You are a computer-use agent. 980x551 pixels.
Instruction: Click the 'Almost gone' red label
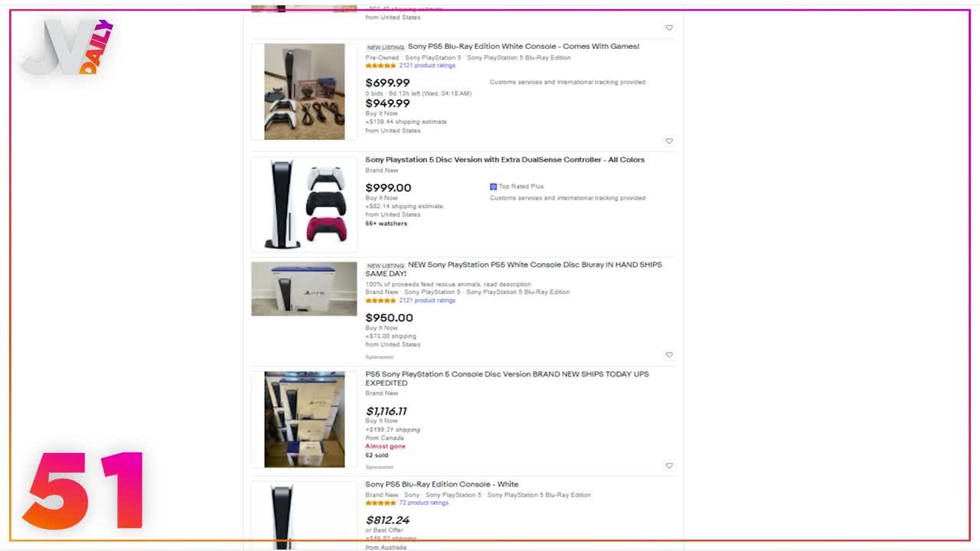click(385, 446)
